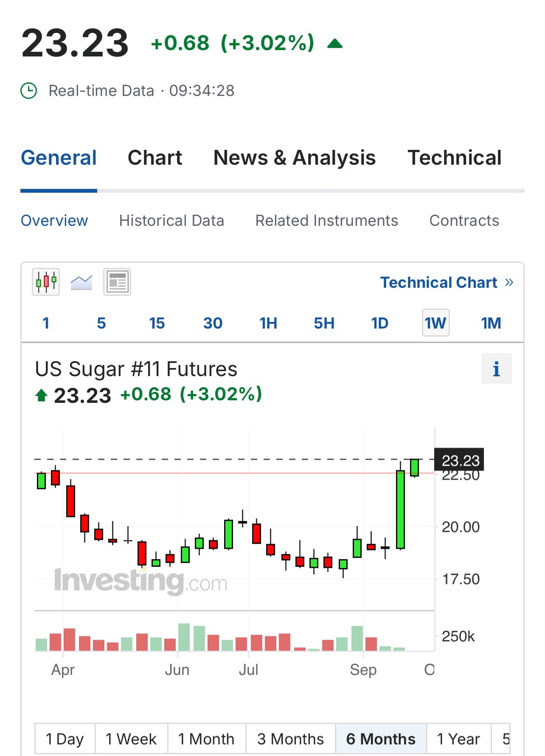Click the latest green weekly candlestick

point(415,467)
